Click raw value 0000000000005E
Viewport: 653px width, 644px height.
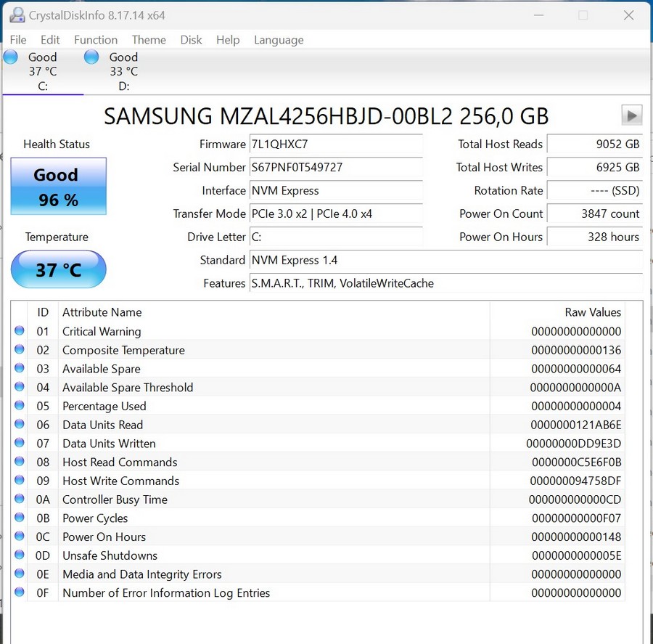click(x=576, y=555)
